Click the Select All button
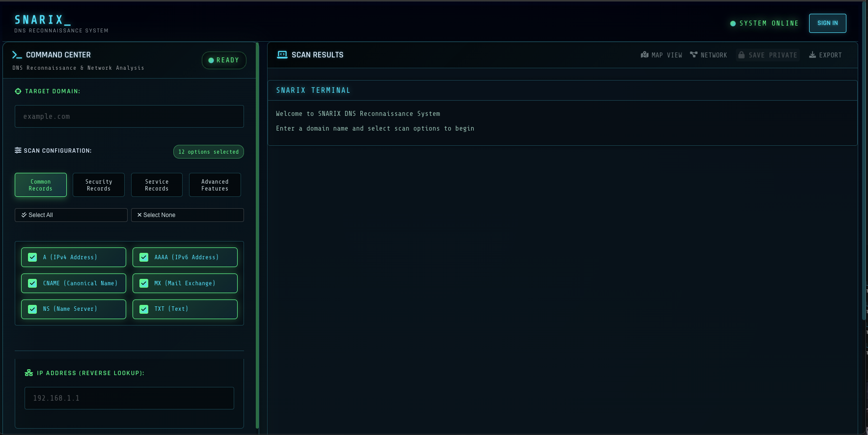Screen dimensions: 868x435 point(71,215)
